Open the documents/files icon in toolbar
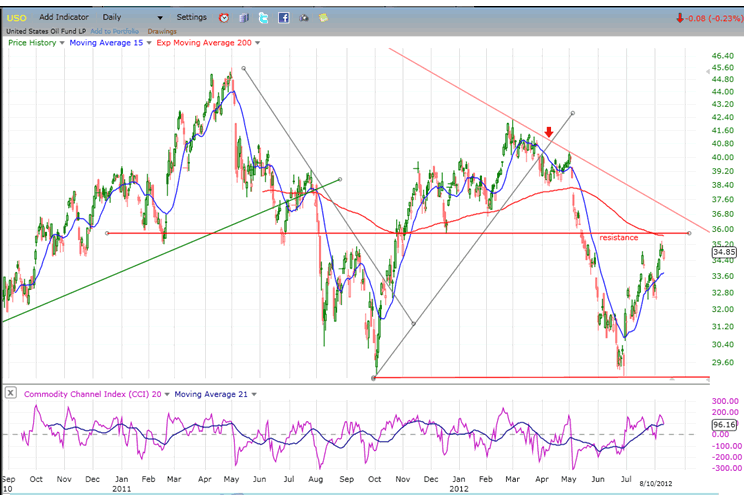 (243, 18)
